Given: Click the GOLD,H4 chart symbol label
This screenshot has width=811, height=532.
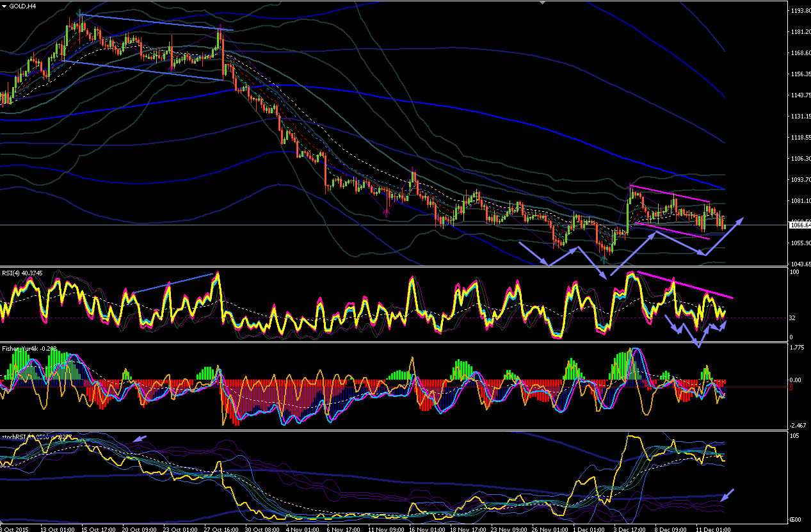Looking at the screenshot, I should (22, 6).
